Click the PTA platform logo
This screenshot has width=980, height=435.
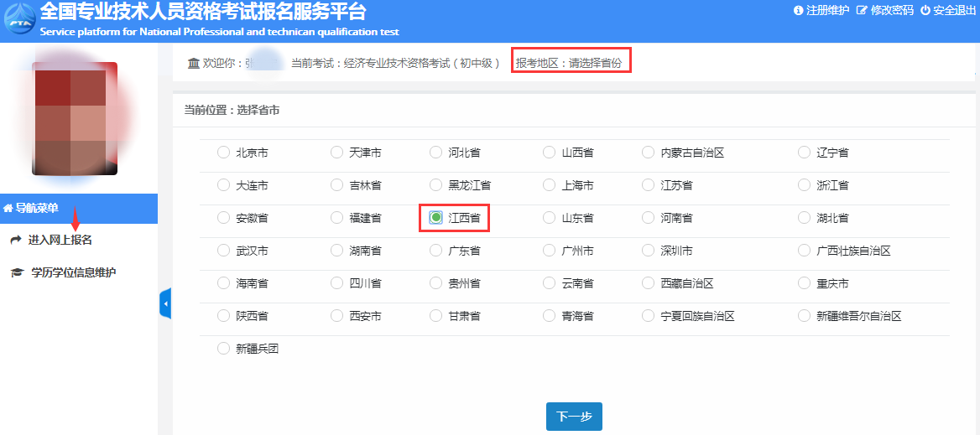pos(18,21)
